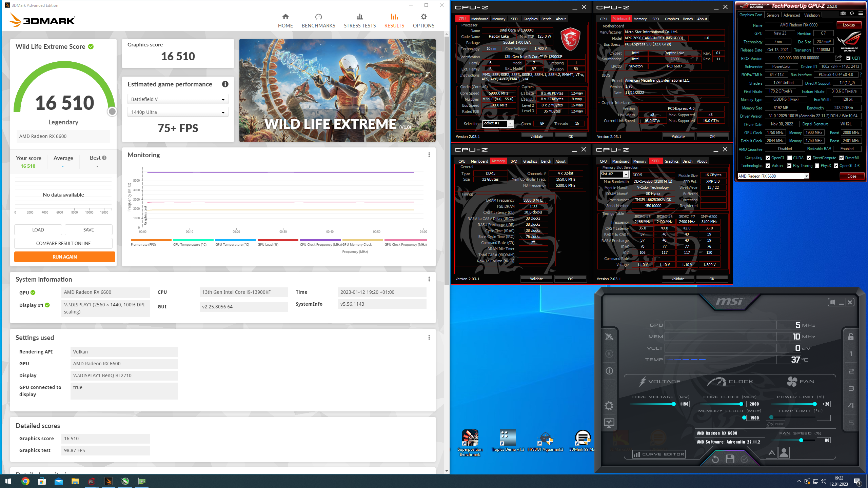868x488 pixels.
Task: Switch GPU-Z to Sensors tab
Action: point(773,15)
